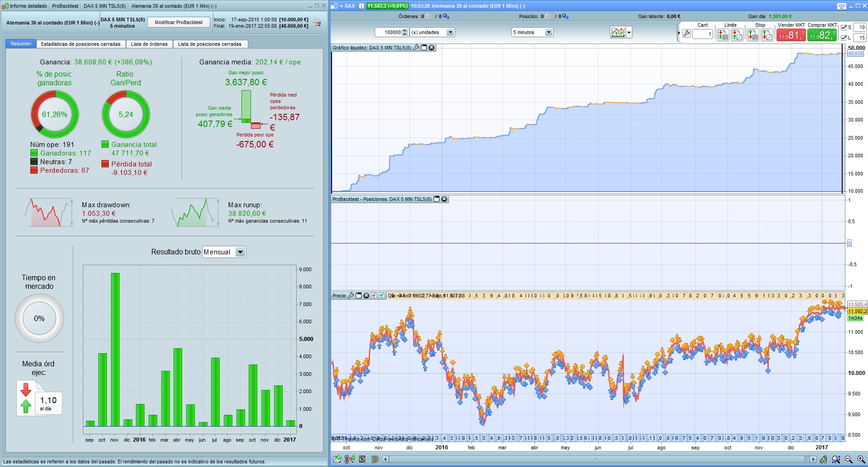
Task: Zoom in on the price chart
Action: (x=861, y=459)
